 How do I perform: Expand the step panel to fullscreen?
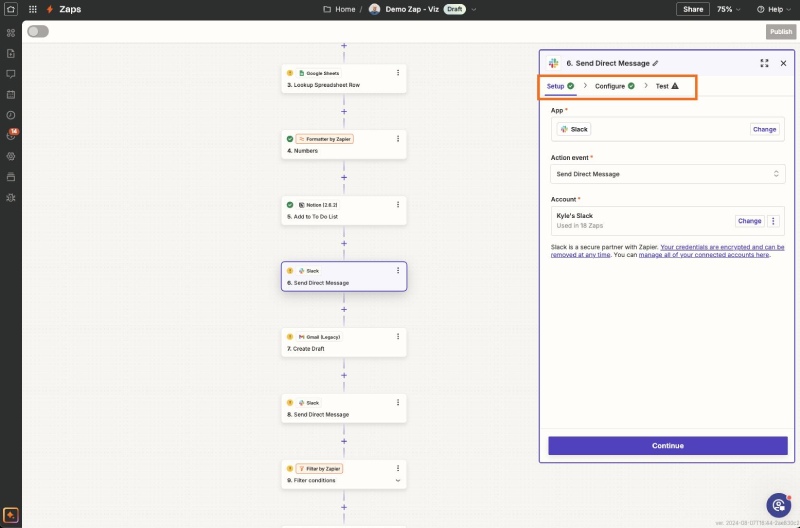click(764, 63)
